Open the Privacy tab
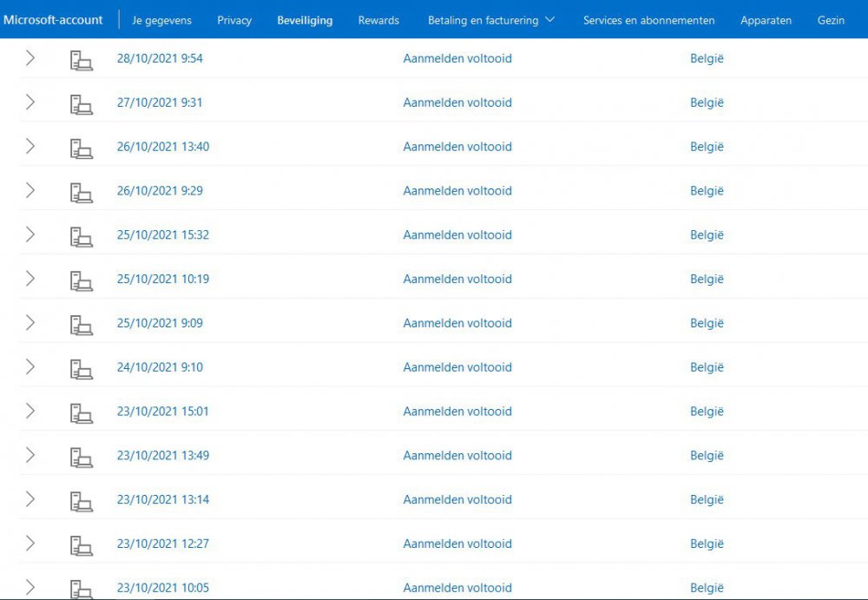This screenshot has height=600, width=868. [234, 20]
